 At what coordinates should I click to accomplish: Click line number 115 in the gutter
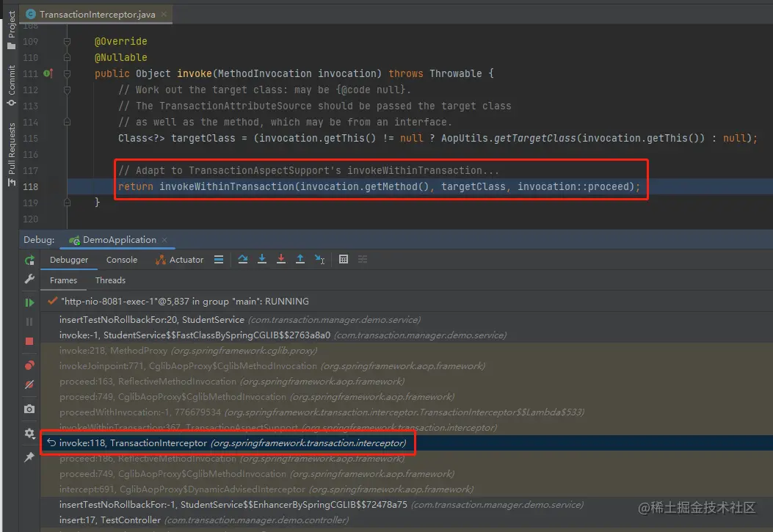[x=30, y=139]
